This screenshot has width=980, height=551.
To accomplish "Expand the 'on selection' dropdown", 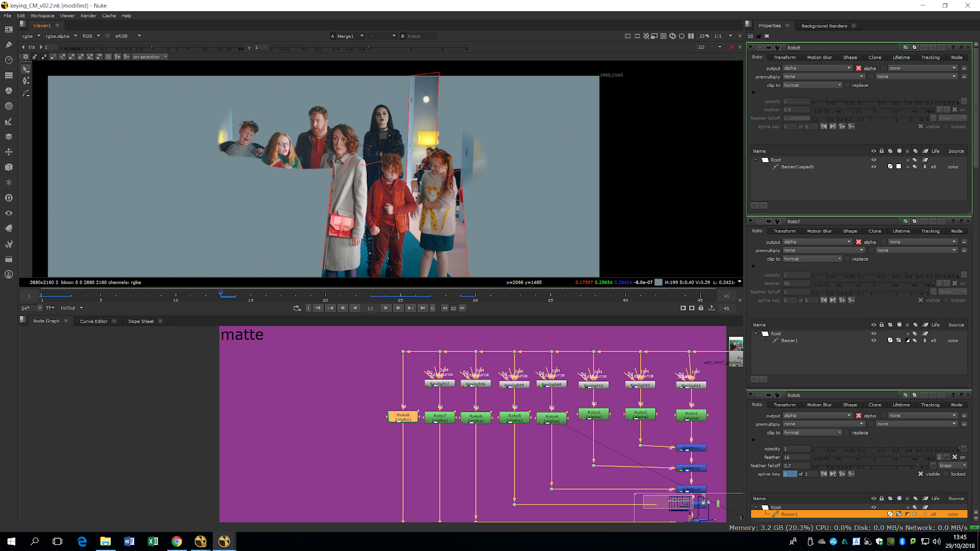I will (x=150, y=57).
